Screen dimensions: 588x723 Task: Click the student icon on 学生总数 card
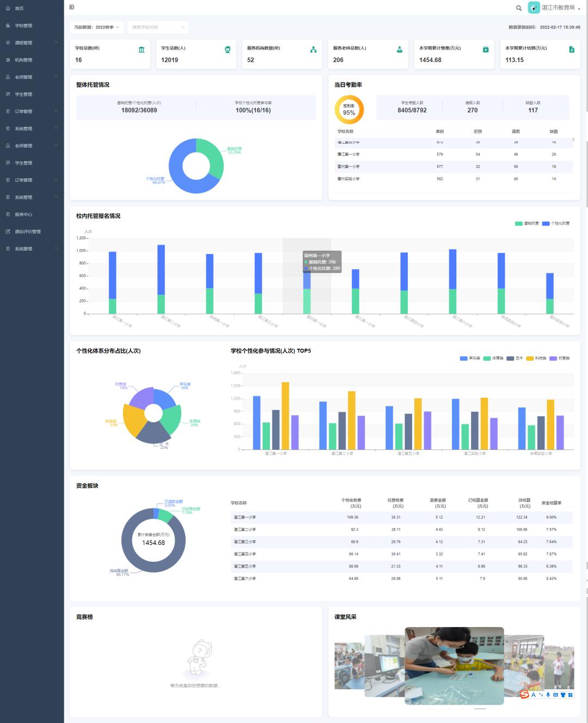click(228, 50)
